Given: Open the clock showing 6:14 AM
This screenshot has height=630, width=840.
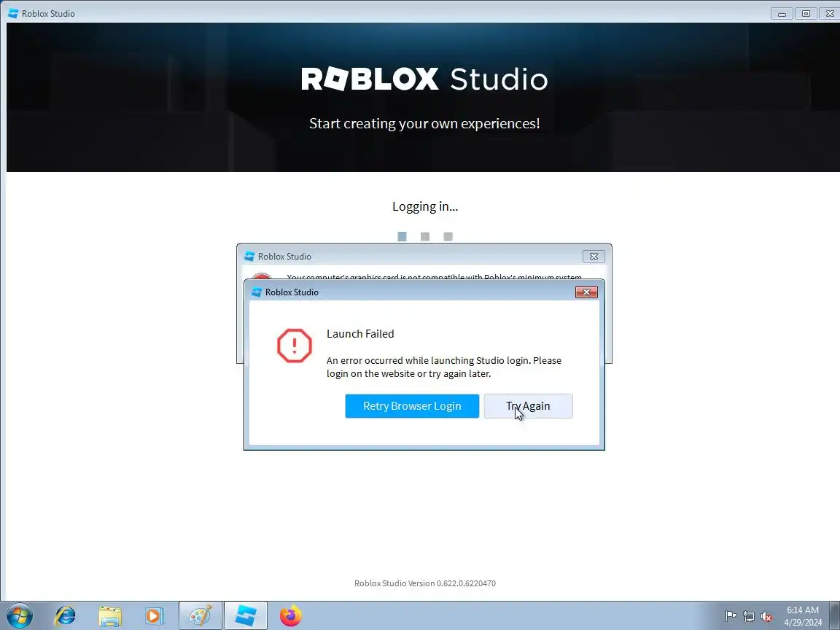Looking at the screenshot, I should tap(803, 616).
